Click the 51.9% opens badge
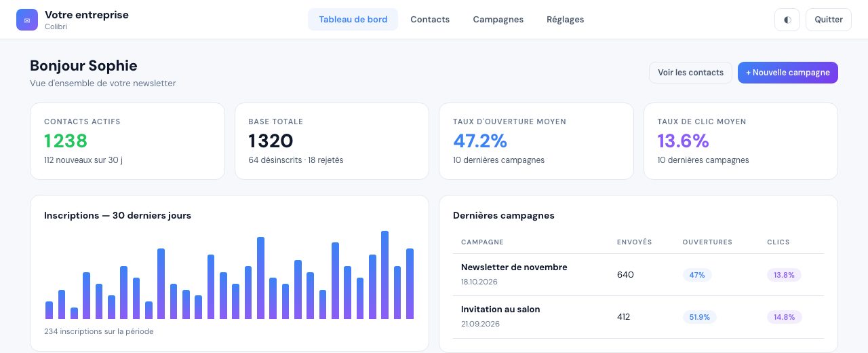The image size is (868, 353). coord(700,317)
